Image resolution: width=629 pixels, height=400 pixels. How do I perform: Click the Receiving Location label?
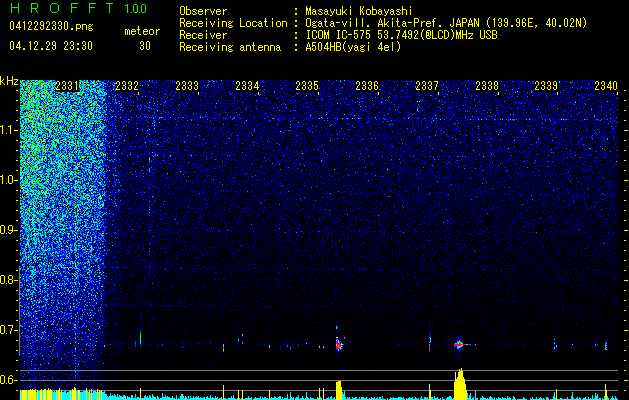pos(233,23)
